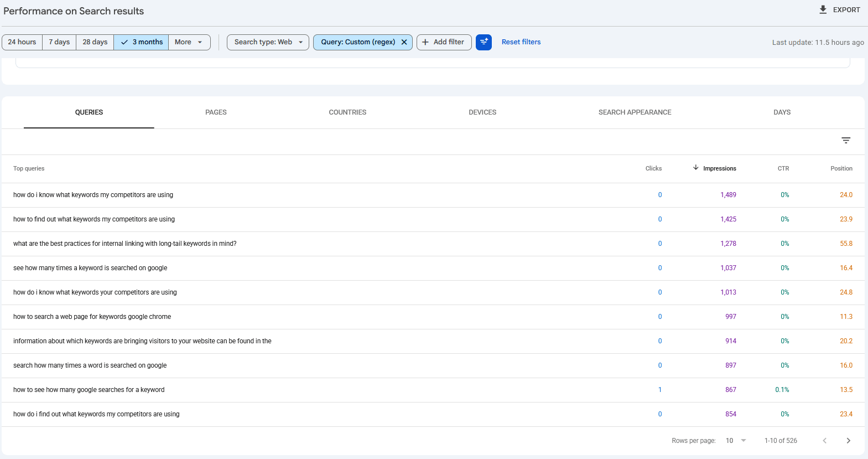Click the Add filter button
Screen dimensions: 868x459
(x=444, y=42)
